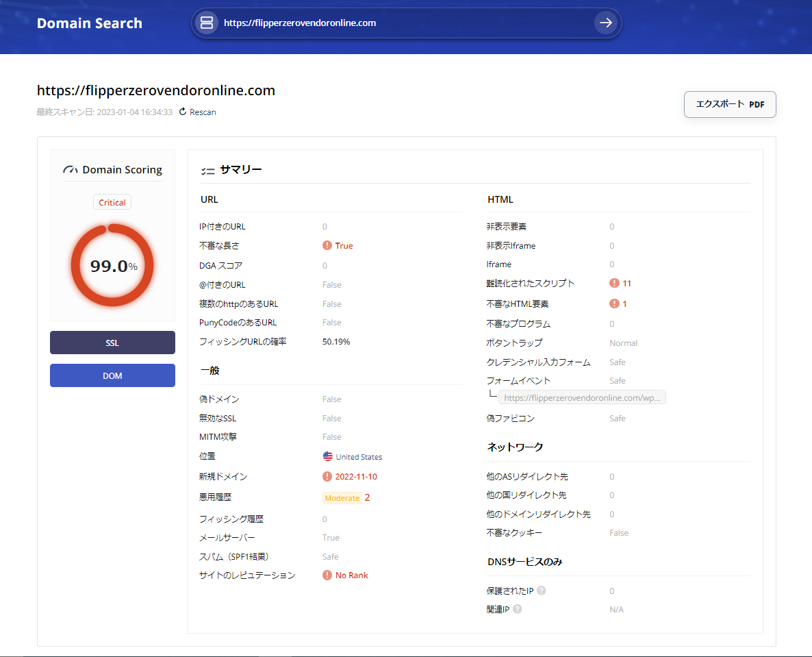Click the ネットワーク section heading

coord(516,447)
